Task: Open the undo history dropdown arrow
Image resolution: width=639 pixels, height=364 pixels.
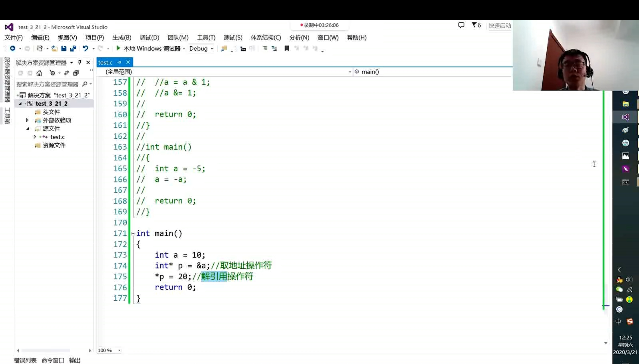Action: 93,49
